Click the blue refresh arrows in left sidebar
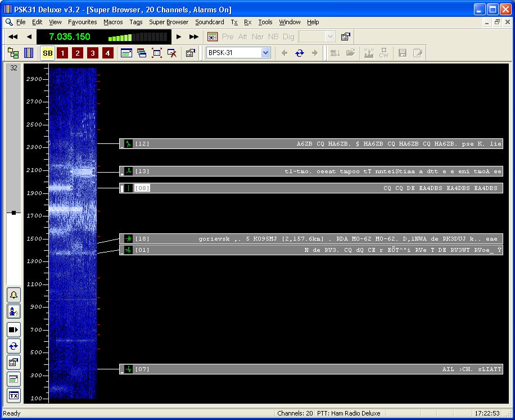The height and width of the screenshot is (420, 515). pyautogui.click(x=13, y=346)
